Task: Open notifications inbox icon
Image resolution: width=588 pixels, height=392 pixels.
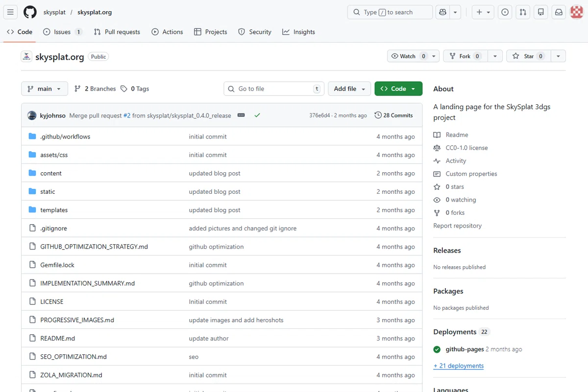Action: [x=559, y=12]
